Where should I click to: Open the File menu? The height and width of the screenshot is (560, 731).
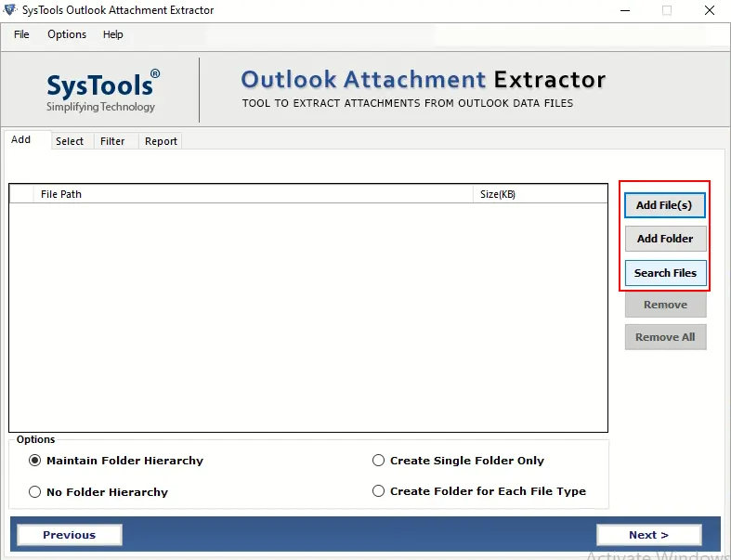click(x=21, y=34)
